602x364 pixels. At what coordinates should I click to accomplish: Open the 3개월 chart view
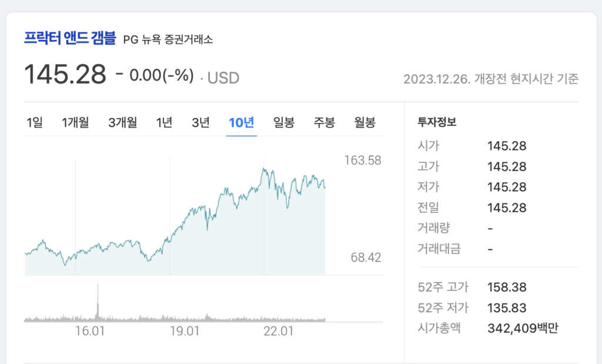(122, 122)
